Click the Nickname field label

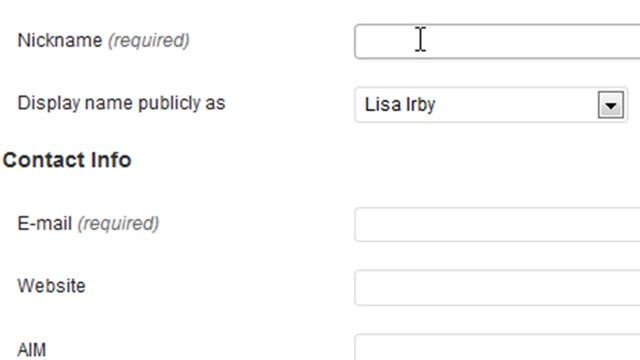point(60,40)
